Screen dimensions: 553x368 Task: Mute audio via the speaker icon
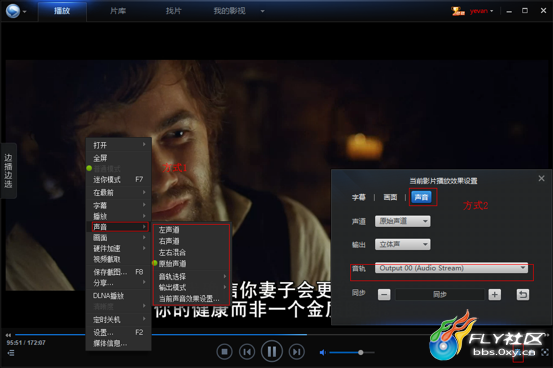click(322, 352)
